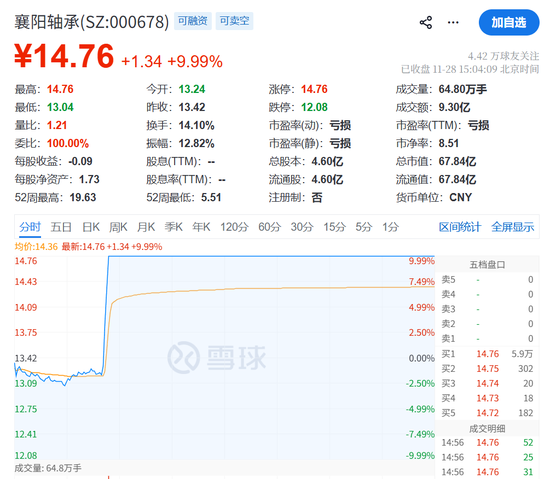This screenshot has height=479, width=550.
Task: Click the 成交额 value 9.30亿
Action: point(454,107)
